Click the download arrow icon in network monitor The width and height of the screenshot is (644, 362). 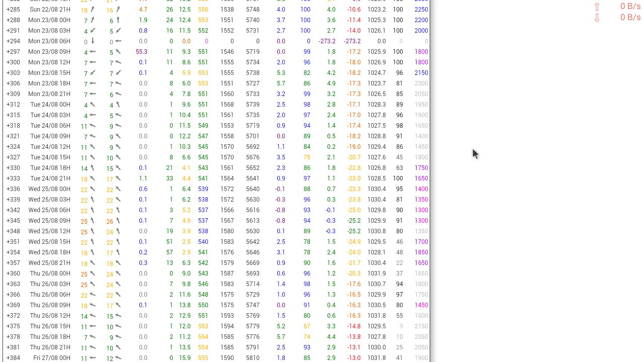(x=597, y=18)
